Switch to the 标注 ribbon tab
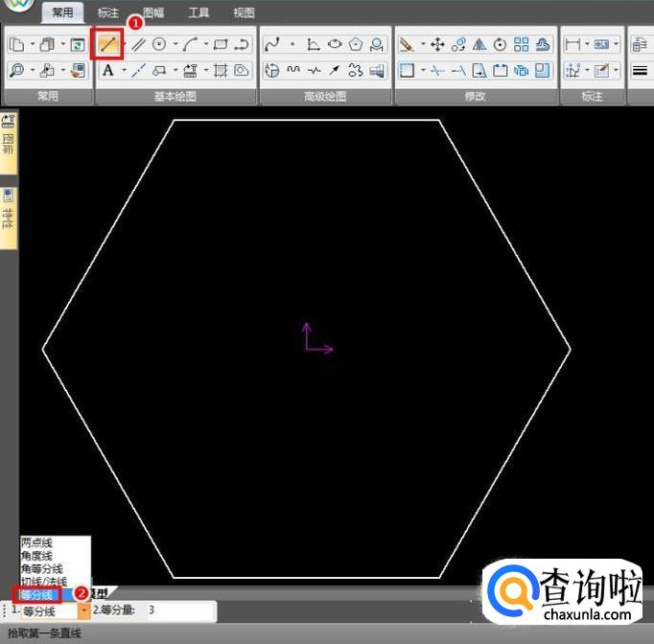Viewport: 654px width, 644px height. pos(108,13)
